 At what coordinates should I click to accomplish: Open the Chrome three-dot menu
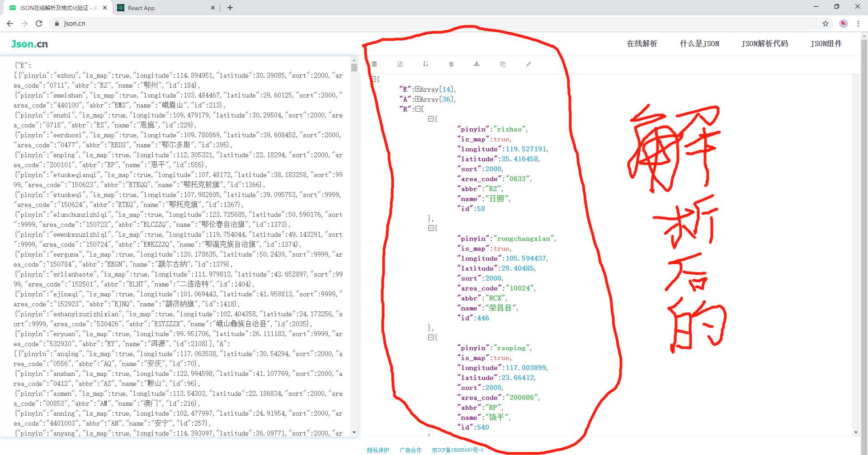pyautogui.click(x=858, y=23)
